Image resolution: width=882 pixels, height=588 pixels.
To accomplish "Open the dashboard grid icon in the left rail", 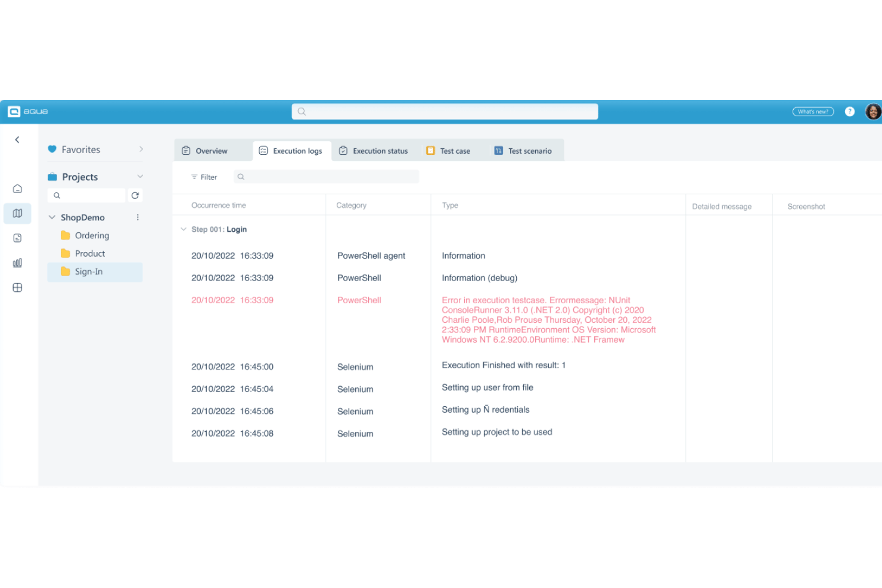I will tap(17, 288).
